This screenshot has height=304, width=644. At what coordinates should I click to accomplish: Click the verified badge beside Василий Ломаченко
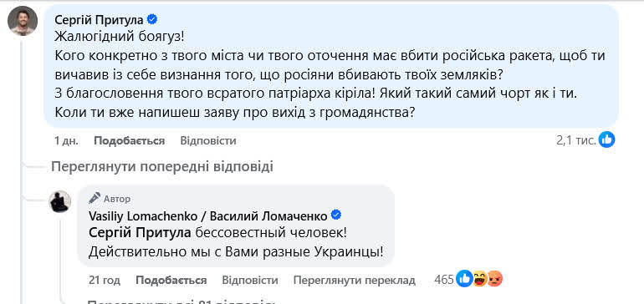click(336, 215)
